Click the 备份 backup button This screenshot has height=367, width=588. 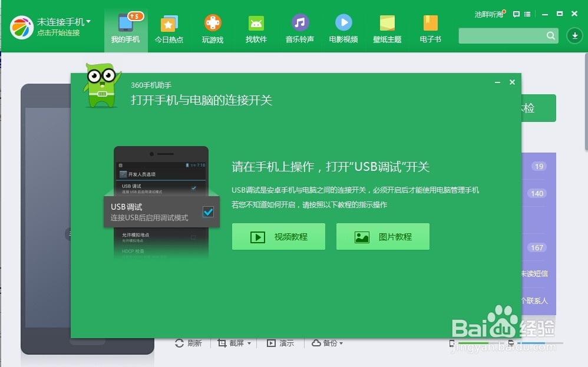[325, 343]
